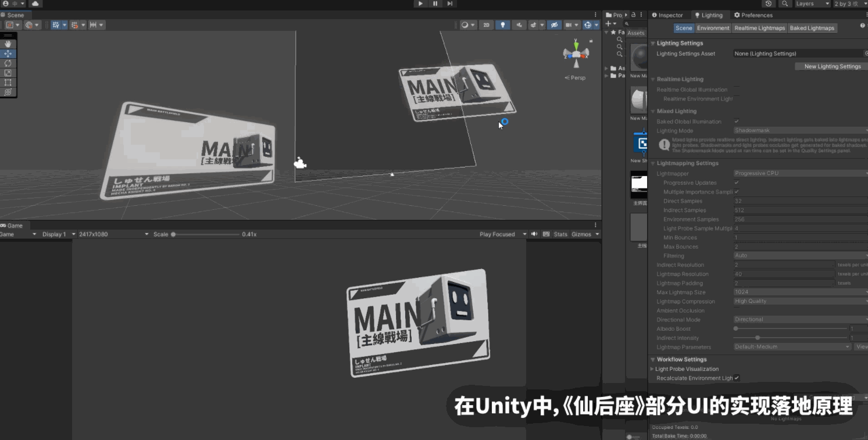Collapse the Lightmapping Settings section
The width and height of the screenshot is (868, 440).
tap(653, 163)
